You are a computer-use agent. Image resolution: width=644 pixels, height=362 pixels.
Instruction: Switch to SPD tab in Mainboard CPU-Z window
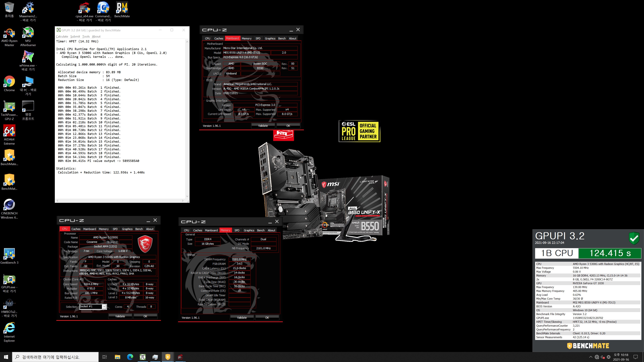click(258, 39)
